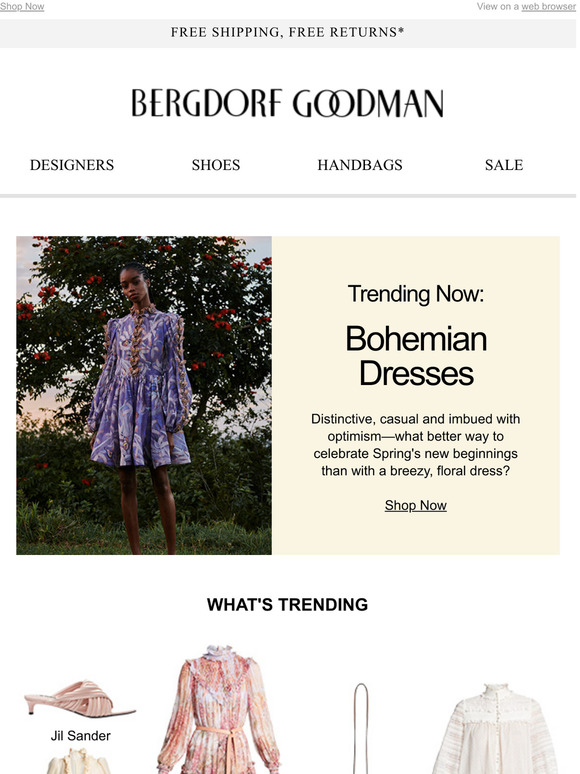580x774 pixels.
Task: Click the Jil Sander label
Action: point(80,735)
